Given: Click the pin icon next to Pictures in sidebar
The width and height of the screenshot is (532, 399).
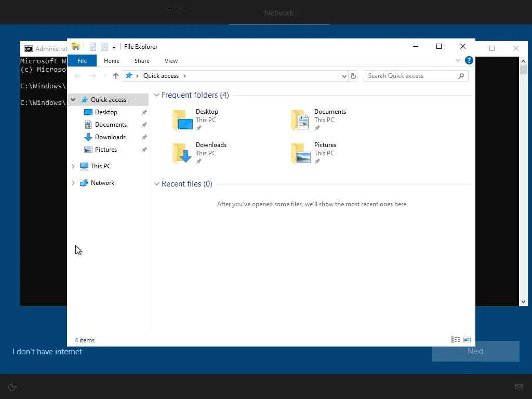Looking at the screenshot, I should (x=144, y=150).
